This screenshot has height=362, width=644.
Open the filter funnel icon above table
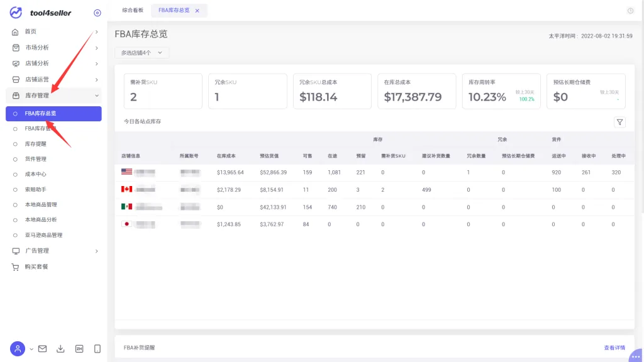coord(619,123)
